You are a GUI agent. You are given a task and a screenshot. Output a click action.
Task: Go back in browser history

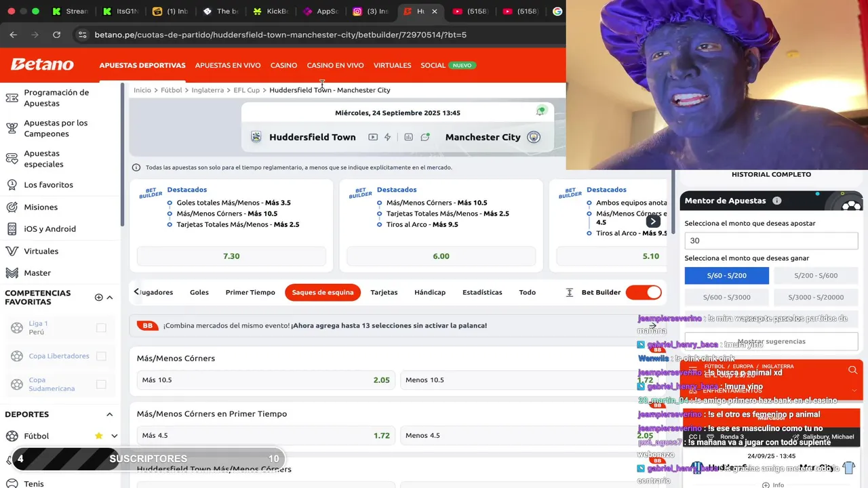pos(14,35)
